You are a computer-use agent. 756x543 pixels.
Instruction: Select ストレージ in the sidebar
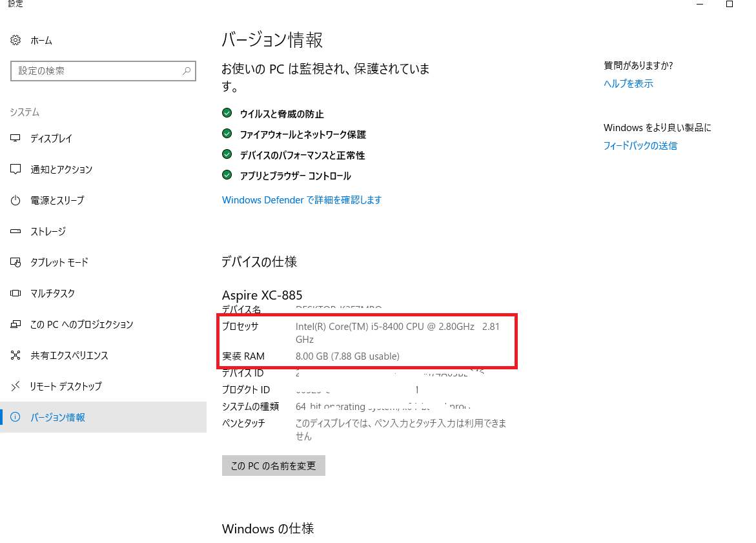pyautogui.click(x=48, y=232)
